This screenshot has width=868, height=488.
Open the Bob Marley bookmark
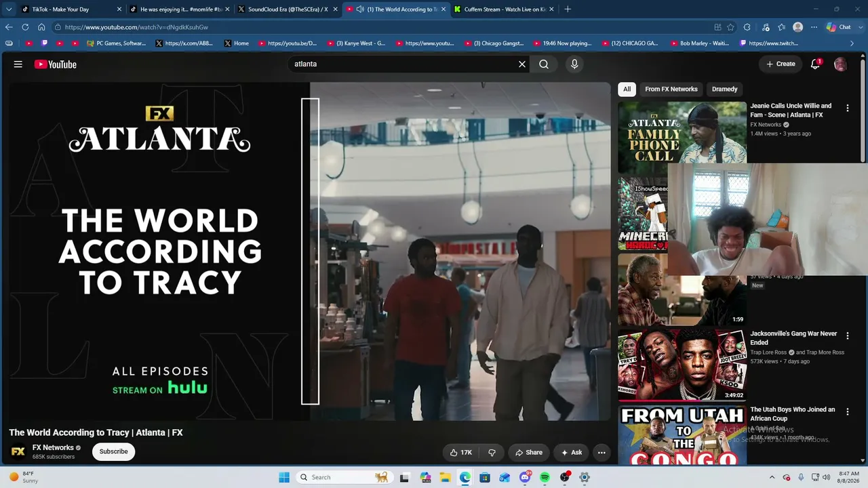click(699, 43)
